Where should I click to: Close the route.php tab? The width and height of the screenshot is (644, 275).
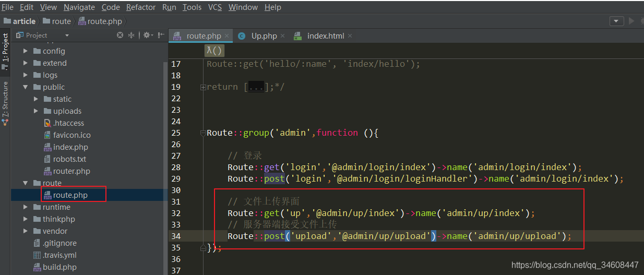pos(227,36)
